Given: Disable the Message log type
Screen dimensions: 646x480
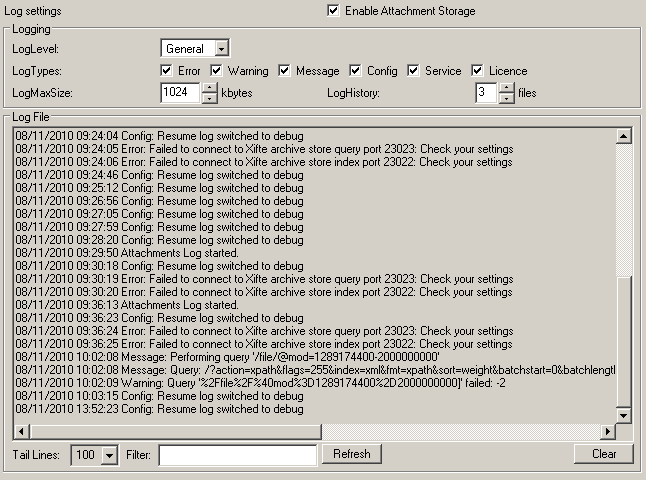Looking at the screenshot, I should pos(285,71).
